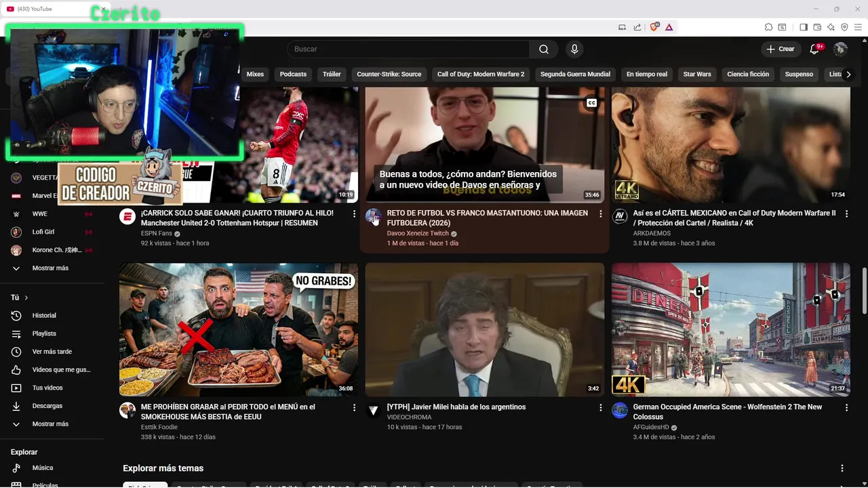Click the search magnifier button

(x=544, y=49)
